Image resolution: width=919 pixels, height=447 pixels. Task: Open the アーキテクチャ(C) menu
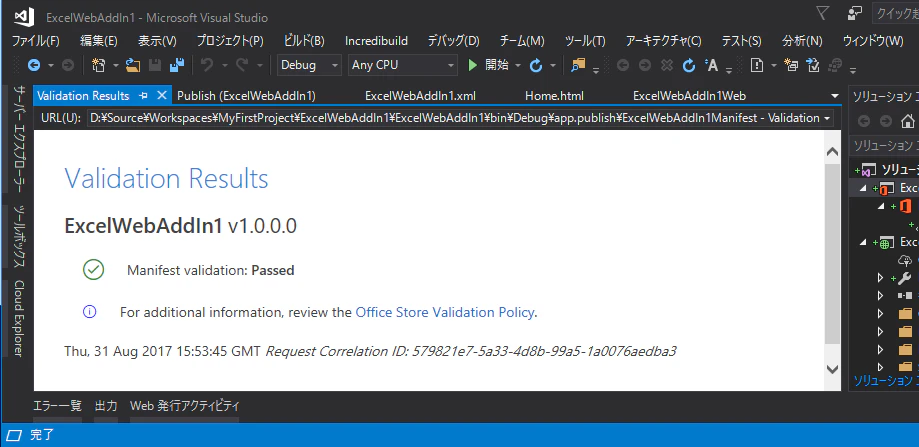tap(663, 41)
